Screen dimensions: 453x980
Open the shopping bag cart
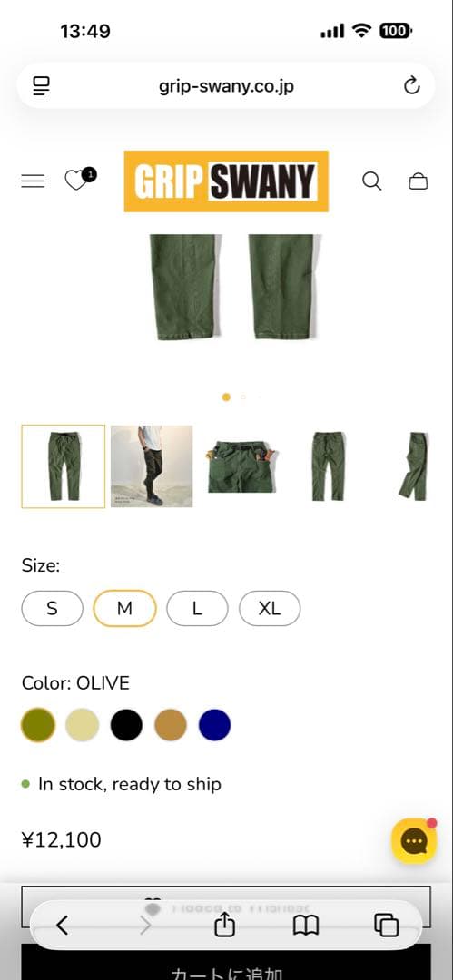[x=418, y=181]
